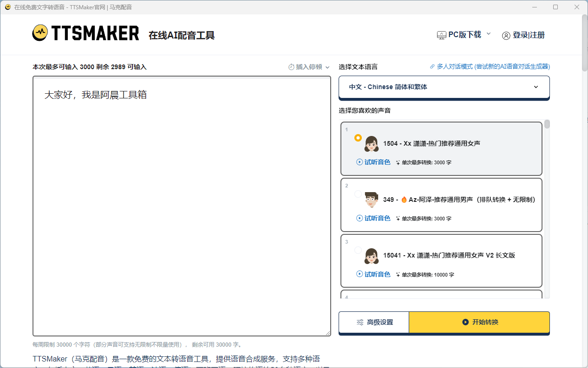Click the 每周限制 30000 个字符 text
This screenshot has width=588, height=368.
coord(137,345)
